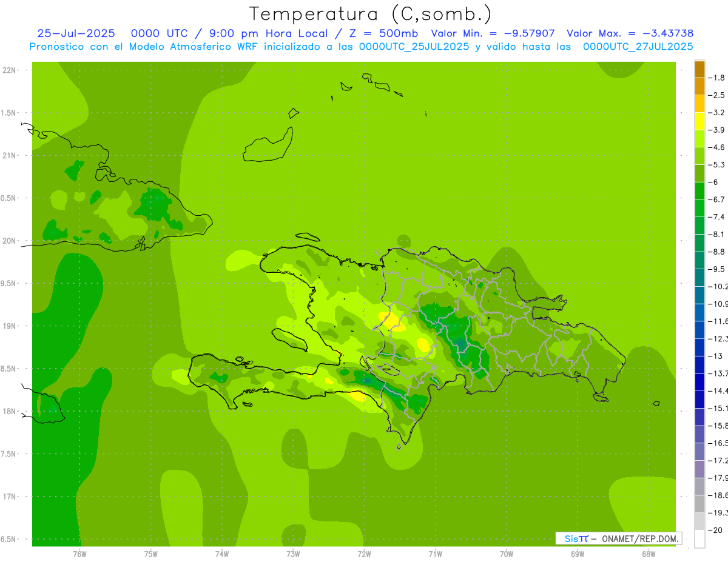
Task: Click the 69W longitude axis label
Action: point(578,554)
